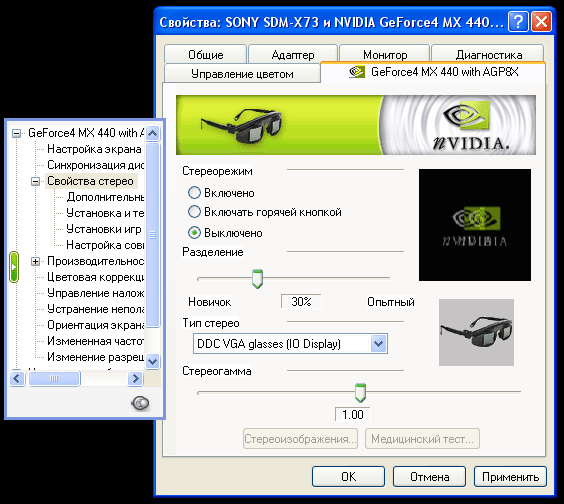
Task: Select 'Производительность' tree item
Action: [95, 261]
